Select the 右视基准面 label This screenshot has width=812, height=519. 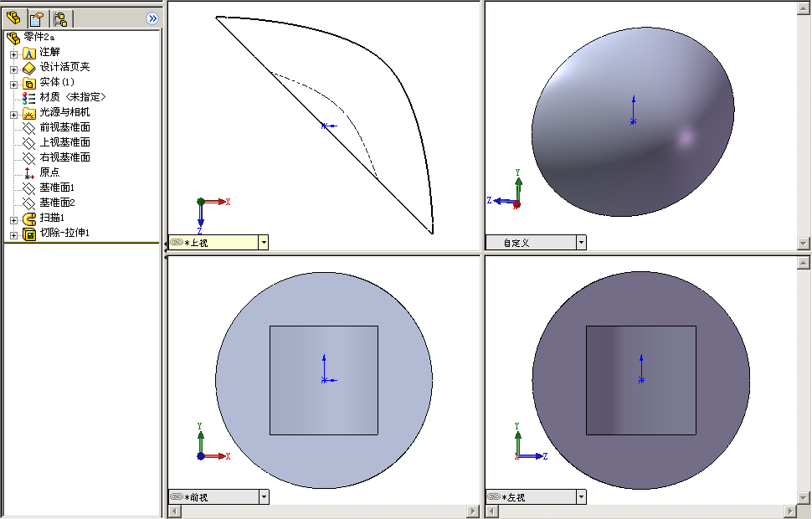point(64,157)
